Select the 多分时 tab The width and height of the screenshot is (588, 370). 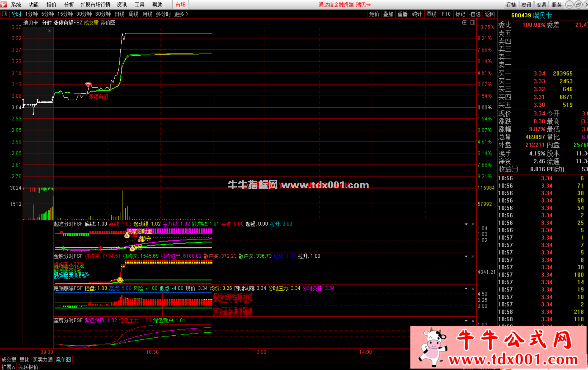(163, 14)
